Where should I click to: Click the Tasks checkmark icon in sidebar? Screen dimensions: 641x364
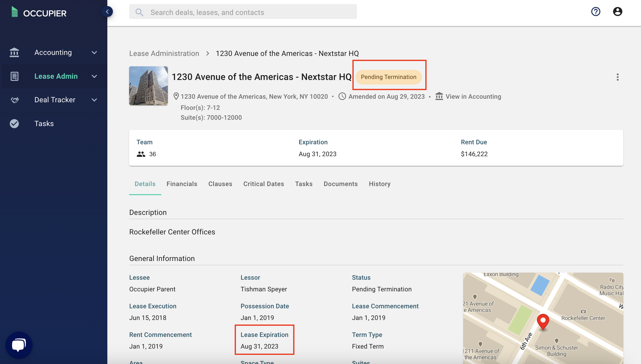pyautogui.click(x=14, y=124)
